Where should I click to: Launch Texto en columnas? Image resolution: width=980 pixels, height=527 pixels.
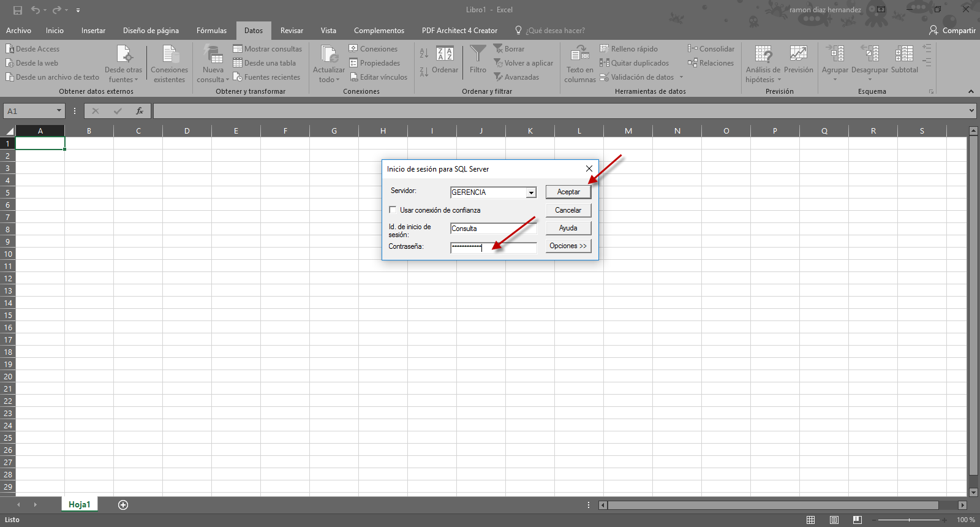580,64
